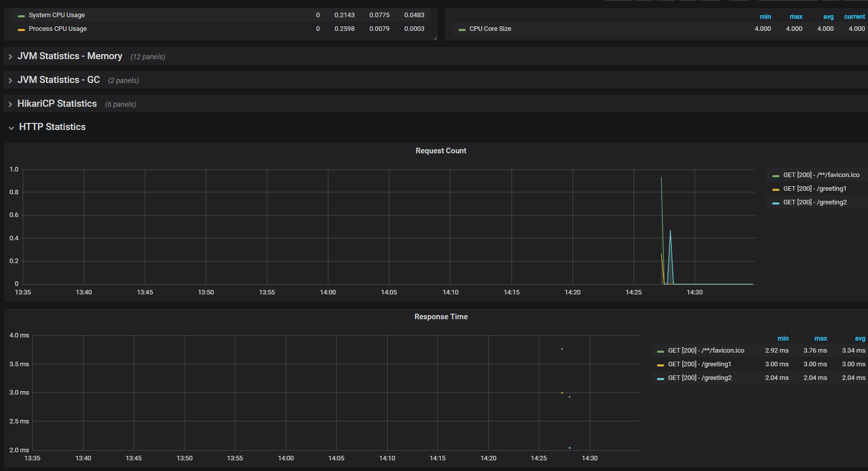Click the JVM Statistics - GC title
Image resolution: width=868 pixels, height=471 pixels.
click(59, 80)
